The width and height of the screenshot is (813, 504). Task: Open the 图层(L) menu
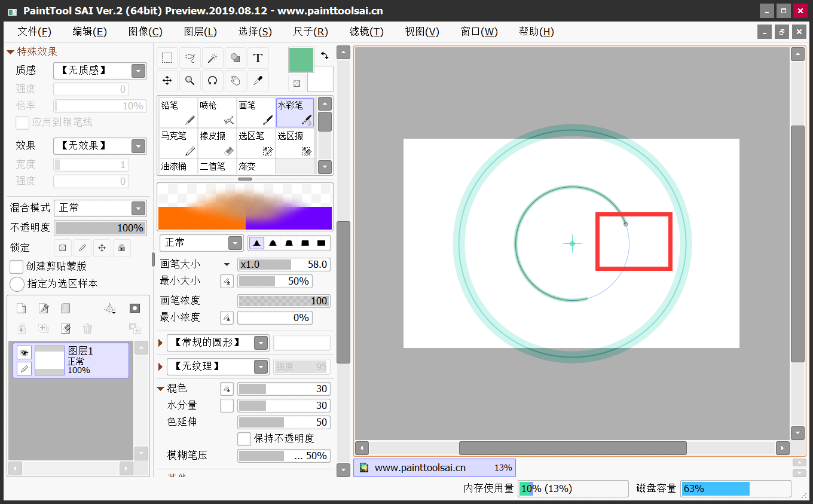(x=200, y=32)
